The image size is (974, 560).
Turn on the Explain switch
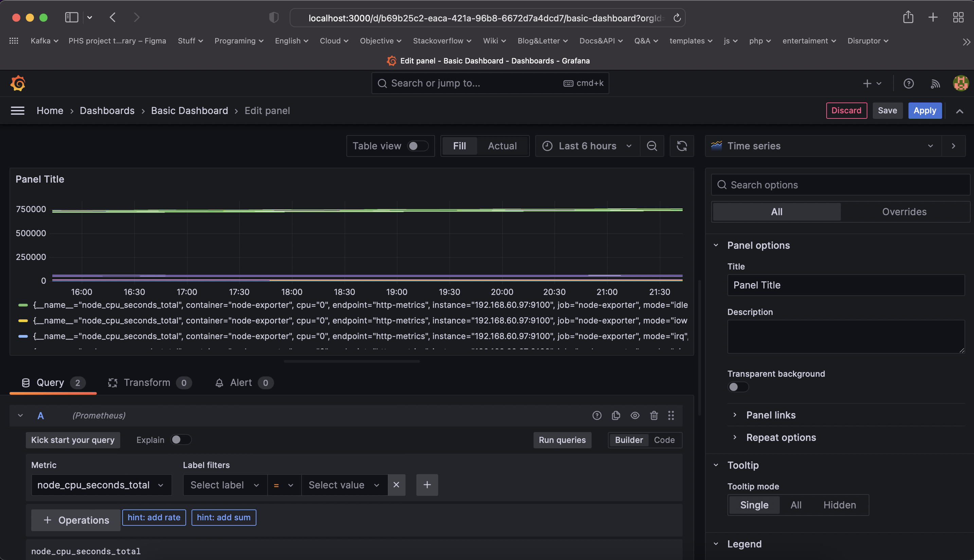click(x=180, y=440)
